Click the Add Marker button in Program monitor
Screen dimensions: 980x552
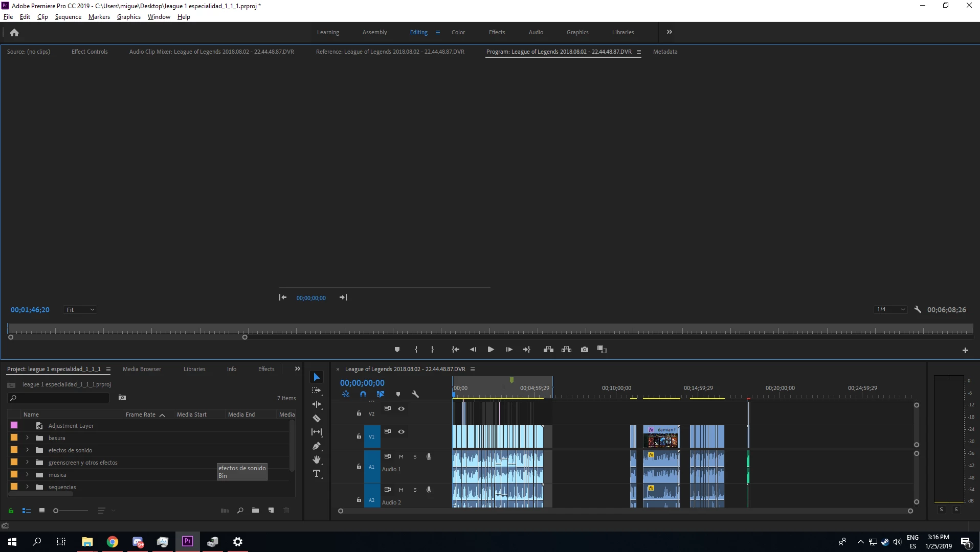(x=397, y=350)
